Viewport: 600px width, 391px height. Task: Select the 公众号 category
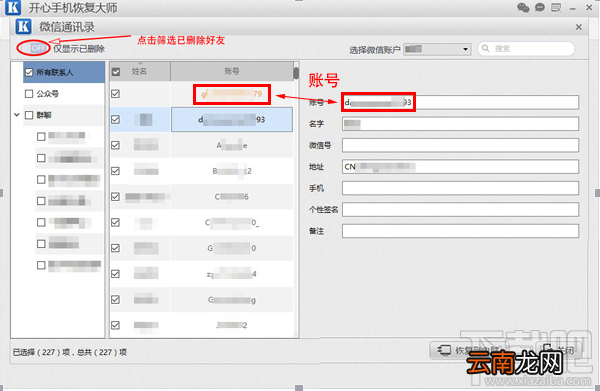click(x=64, y=94)
